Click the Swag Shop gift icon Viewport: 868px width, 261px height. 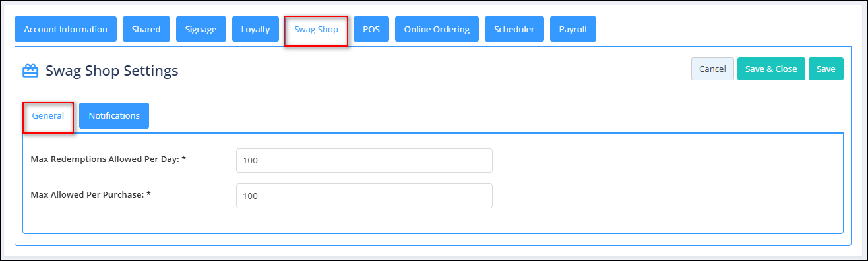[x=30, y=71]
